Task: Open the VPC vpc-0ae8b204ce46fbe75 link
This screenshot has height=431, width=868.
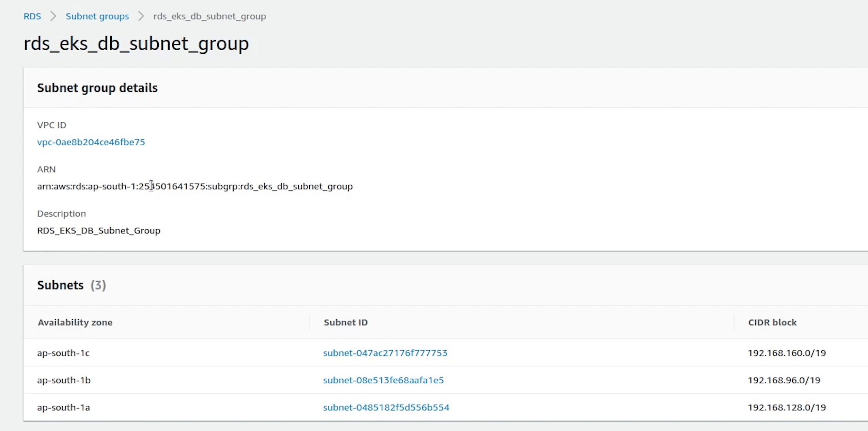Action: coord(91,142)
